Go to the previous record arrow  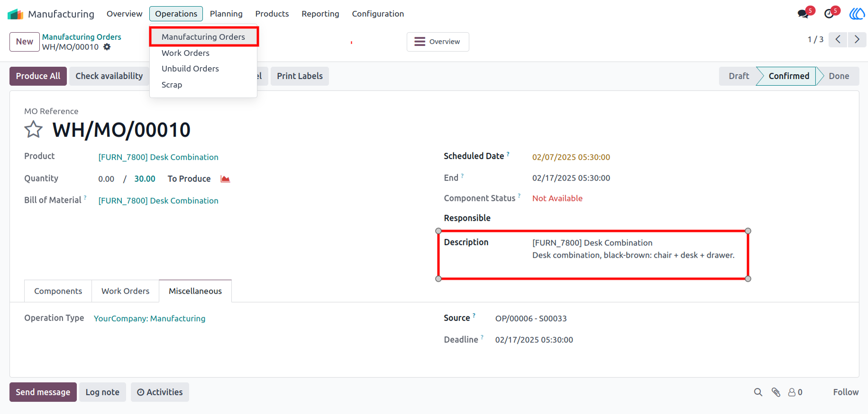point(838,39)
